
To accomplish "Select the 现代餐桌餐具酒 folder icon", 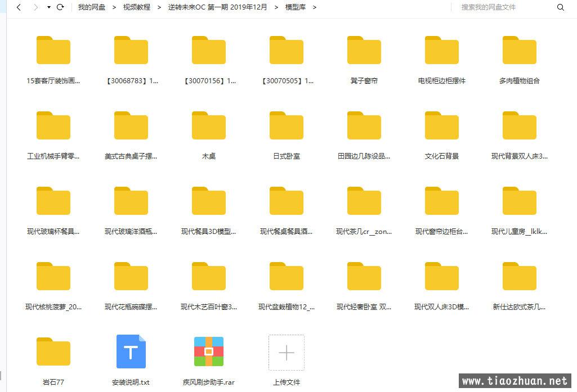I will click(x=287, y=201).
